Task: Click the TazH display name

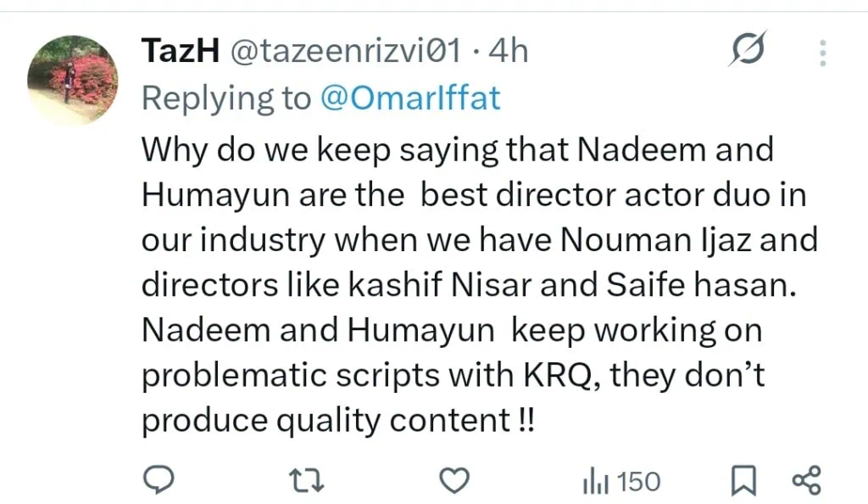Action: [x=176, y=52]
